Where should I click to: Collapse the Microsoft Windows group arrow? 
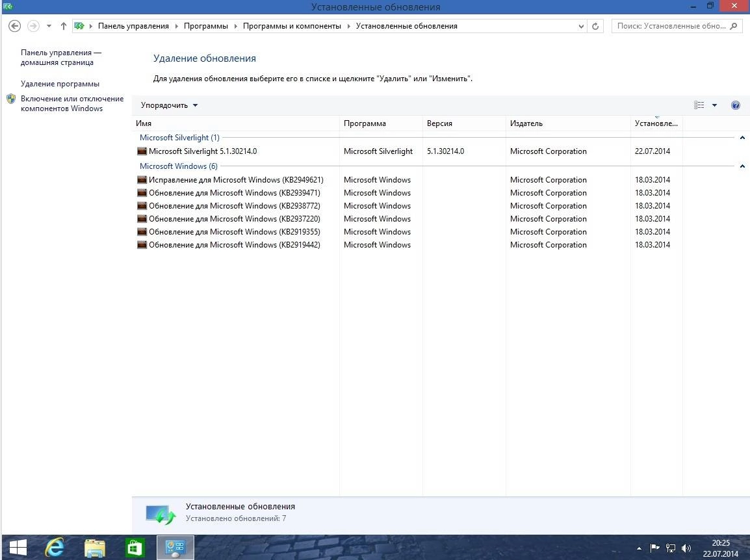click(742, 166)
